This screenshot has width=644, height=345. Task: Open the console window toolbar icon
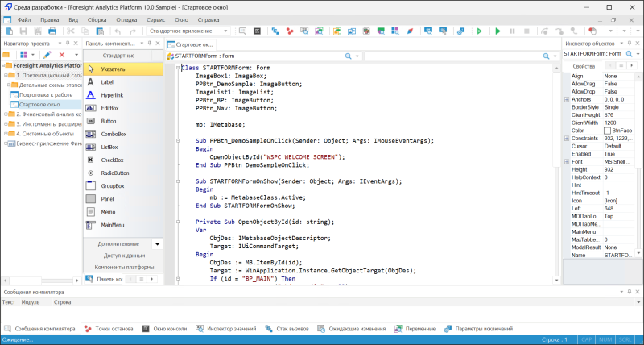pos(257,31)
